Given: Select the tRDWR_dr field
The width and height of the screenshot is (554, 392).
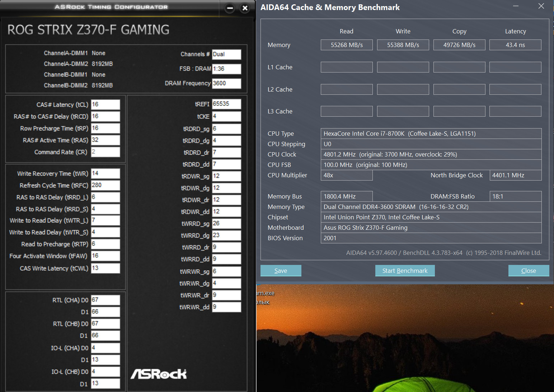Looking at the screenshot, I should pyautogui.click(x=226, y=200).
